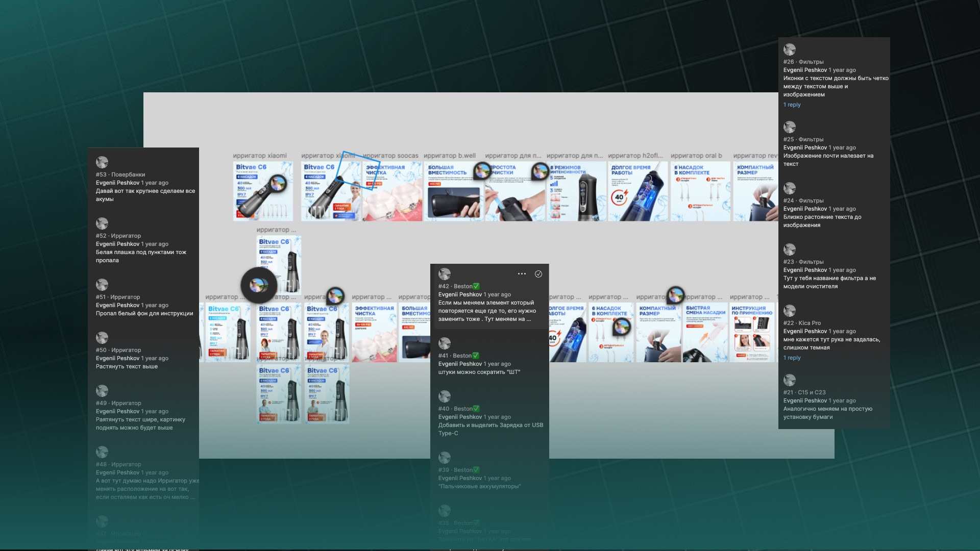The width and height of the screenshot is (980, 551).
Task: Expand the 1 reply under comment #22
Action: pyautogui.click(x=792, y=358)
